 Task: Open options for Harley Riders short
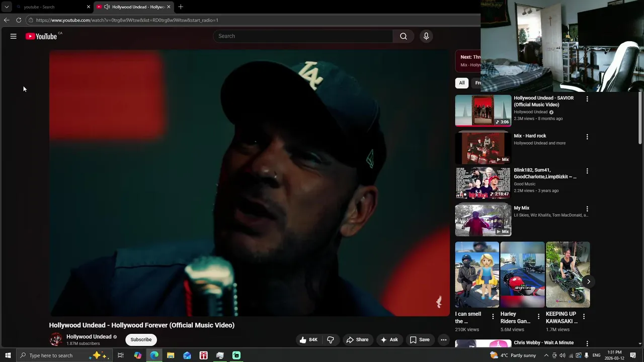(538, 317)
